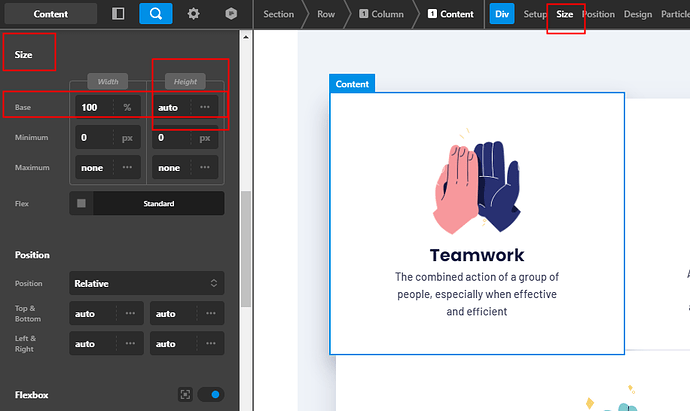Click the layout panel icon
Screen dimensions: 690x411
118,14
